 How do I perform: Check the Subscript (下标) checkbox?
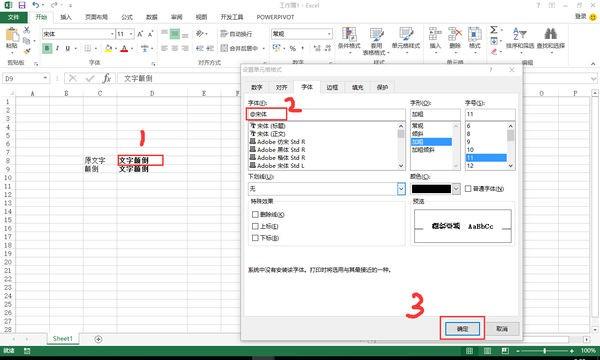[255, 238]
